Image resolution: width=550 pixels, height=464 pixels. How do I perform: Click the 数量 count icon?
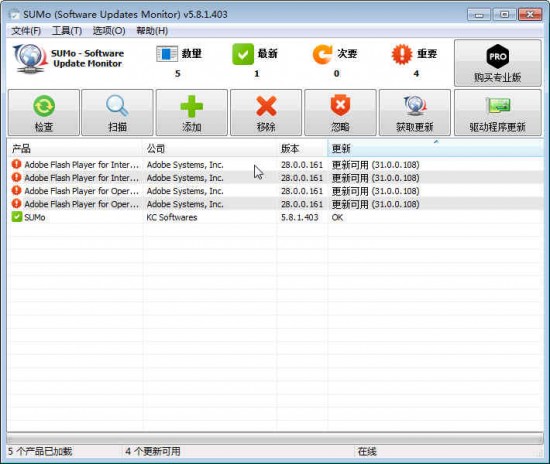click(x=167, y=54)
